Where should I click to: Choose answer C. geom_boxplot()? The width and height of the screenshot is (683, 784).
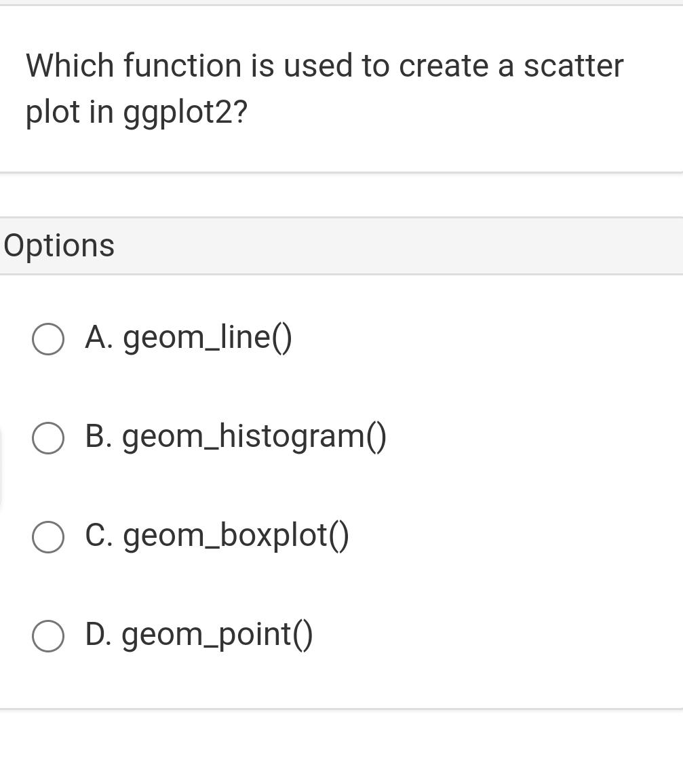pyautogui.click(x=217, y=536)
